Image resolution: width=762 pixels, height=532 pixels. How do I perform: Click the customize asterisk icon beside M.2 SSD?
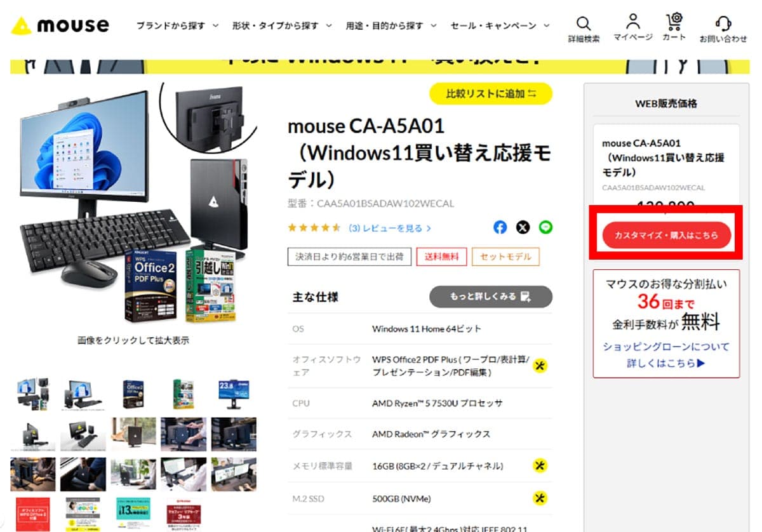540,498
